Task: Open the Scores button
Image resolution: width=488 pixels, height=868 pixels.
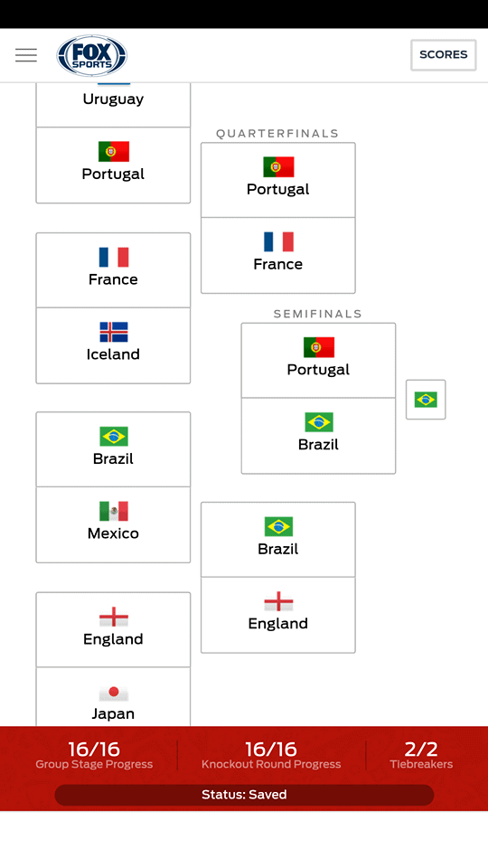Action: pos(443,55)
